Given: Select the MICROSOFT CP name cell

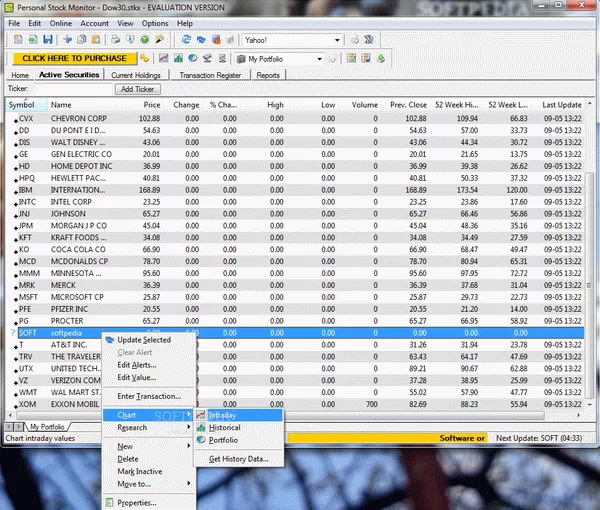Looking at the screenshot, I should coord(77,297).
